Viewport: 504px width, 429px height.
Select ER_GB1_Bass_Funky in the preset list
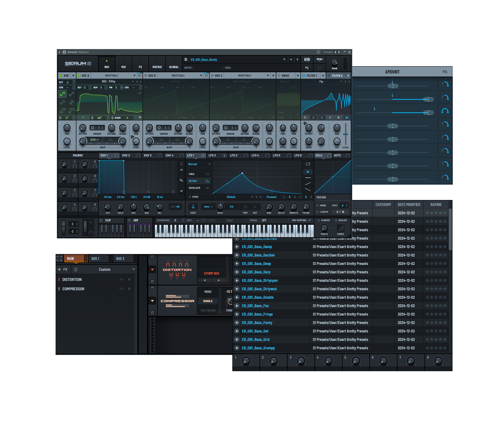tap(257, 323)
